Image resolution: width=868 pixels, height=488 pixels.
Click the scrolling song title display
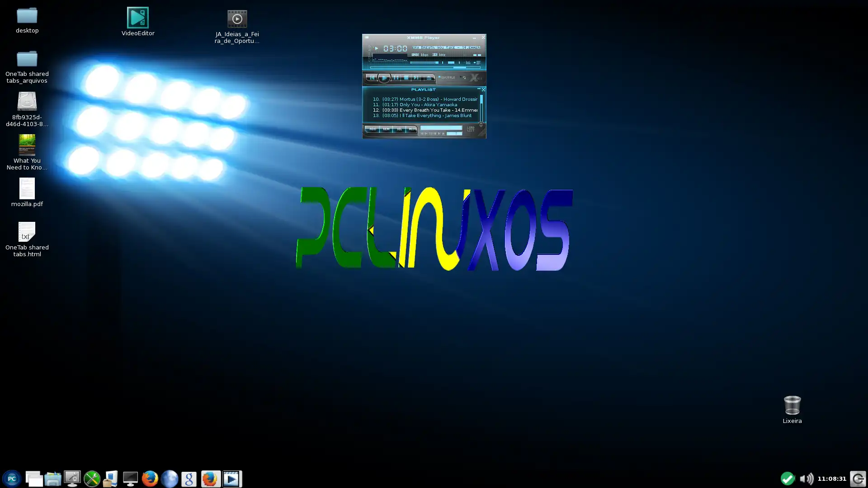pyautogui.click(x=446, y=47)
